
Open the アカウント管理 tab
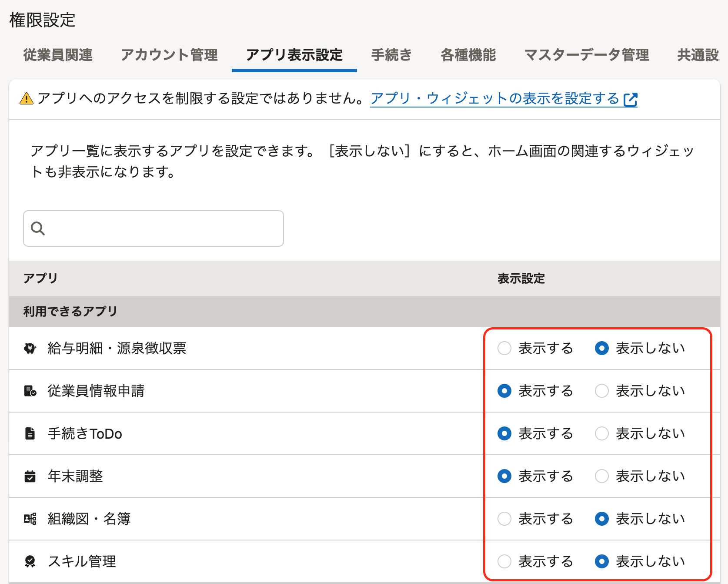point(169,55)
